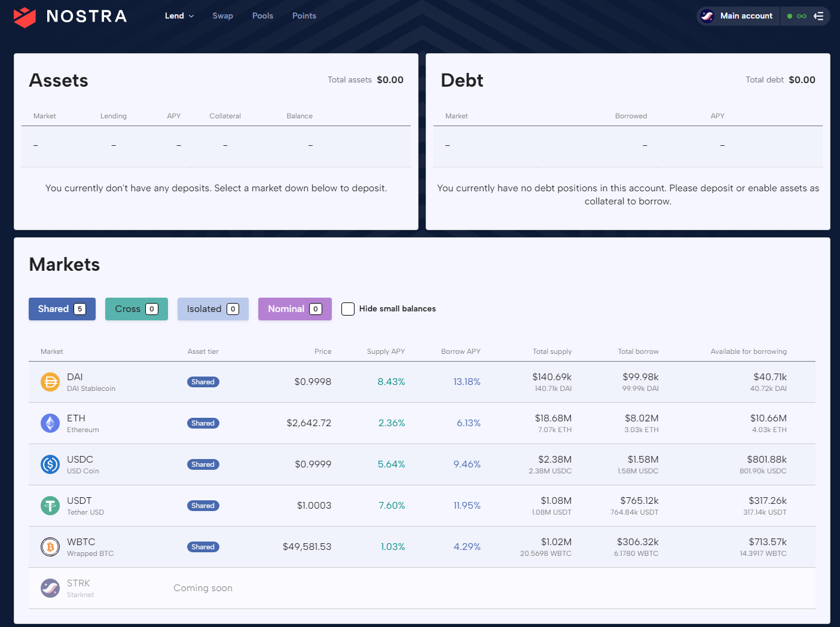This screenshot has height=627, width=840.
Task: Click the Main account avatar icon
Action: [707, 16]
